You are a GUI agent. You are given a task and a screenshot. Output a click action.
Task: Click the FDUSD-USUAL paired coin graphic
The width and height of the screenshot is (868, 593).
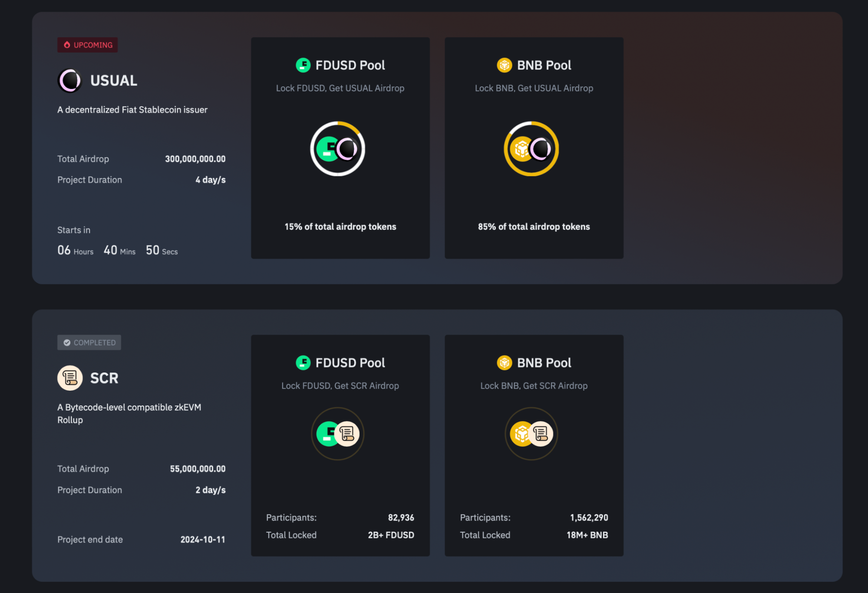coord(337,149)
